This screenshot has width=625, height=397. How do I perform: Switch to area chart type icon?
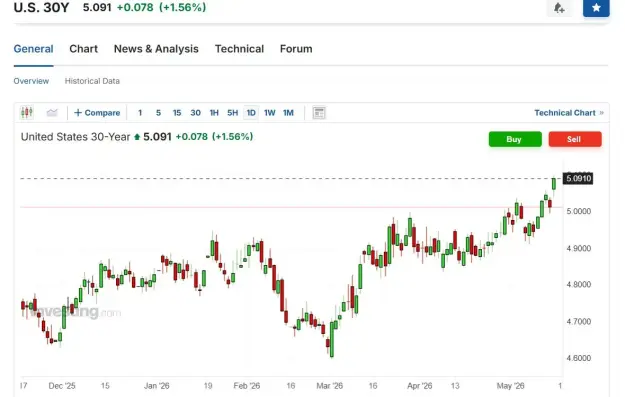click(52, 113)
